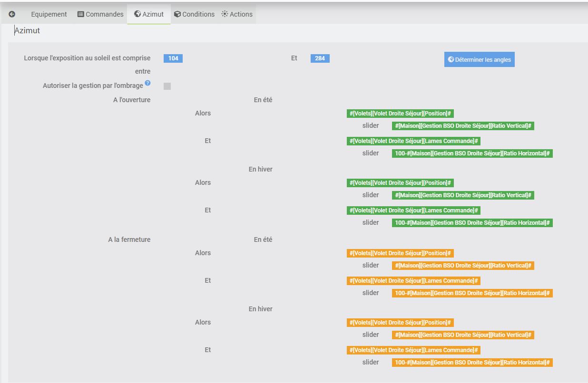
Task: Click closing winter Lames Commande tag
Action: point(413,350)
